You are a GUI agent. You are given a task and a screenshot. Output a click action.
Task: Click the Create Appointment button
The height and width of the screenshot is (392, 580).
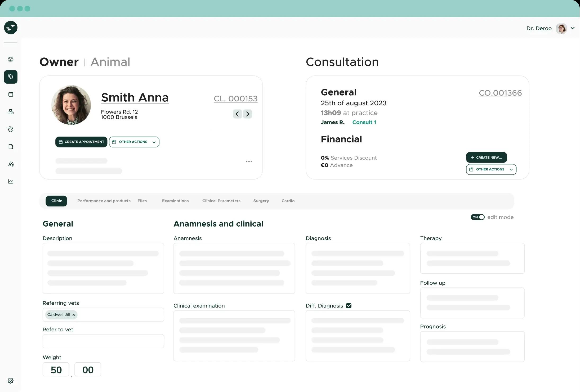[81, 142]
